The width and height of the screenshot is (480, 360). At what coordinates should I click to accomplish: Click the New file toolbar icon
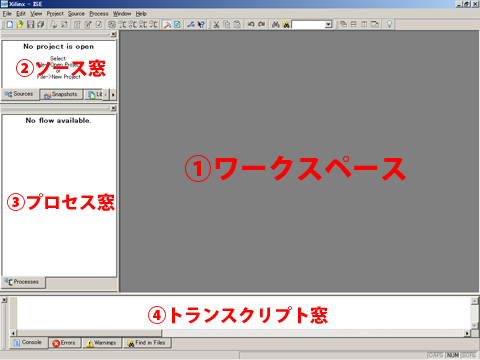pos(10,24)
